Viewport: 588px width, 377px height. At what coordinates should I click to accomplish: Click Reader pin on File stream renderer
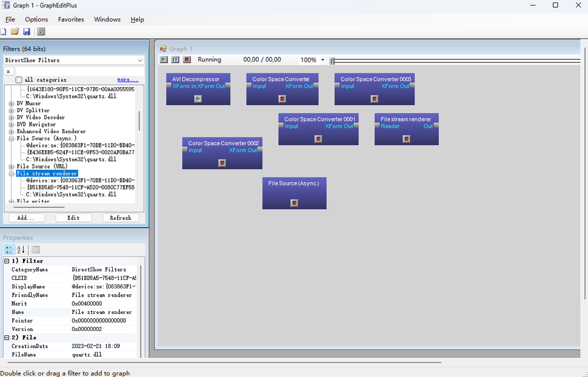(378, 126)
